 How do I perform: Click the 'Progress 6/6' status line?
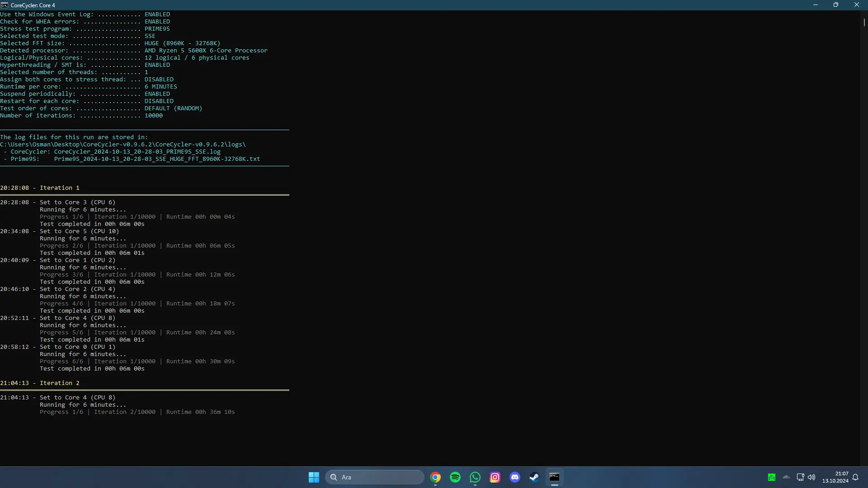tap(137, 361)
